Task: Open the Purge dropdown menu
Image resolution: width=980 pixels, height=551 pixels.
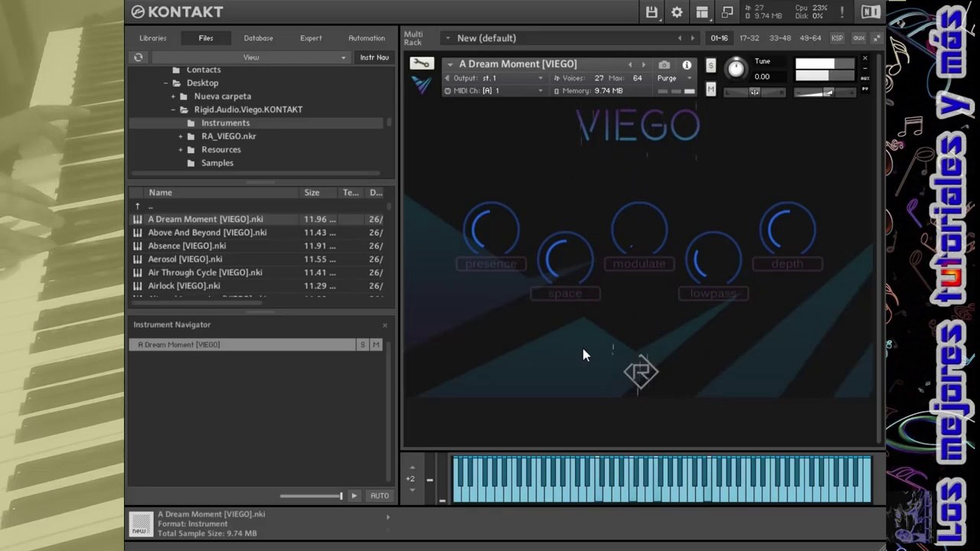Action: click(674, 78)
